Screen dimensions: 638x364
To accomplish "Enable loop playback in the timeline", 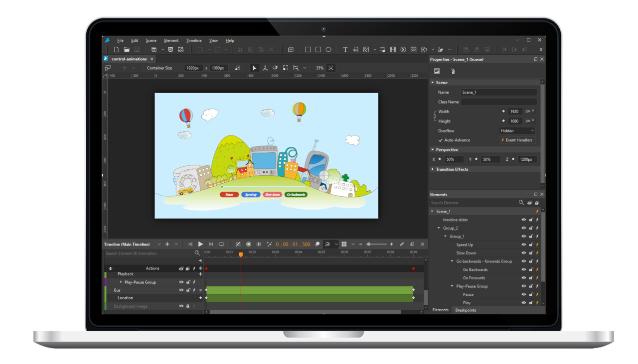I will 221,244.
